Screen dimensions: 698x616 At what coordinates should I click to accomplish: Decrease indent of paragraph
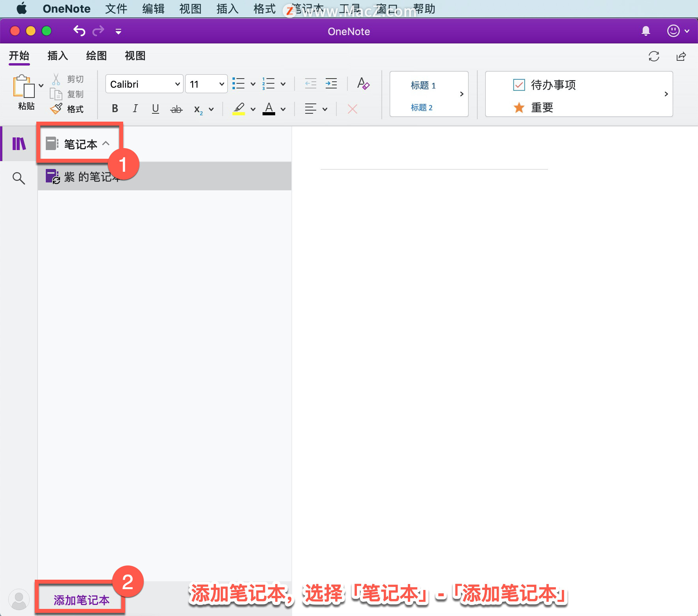311,83
